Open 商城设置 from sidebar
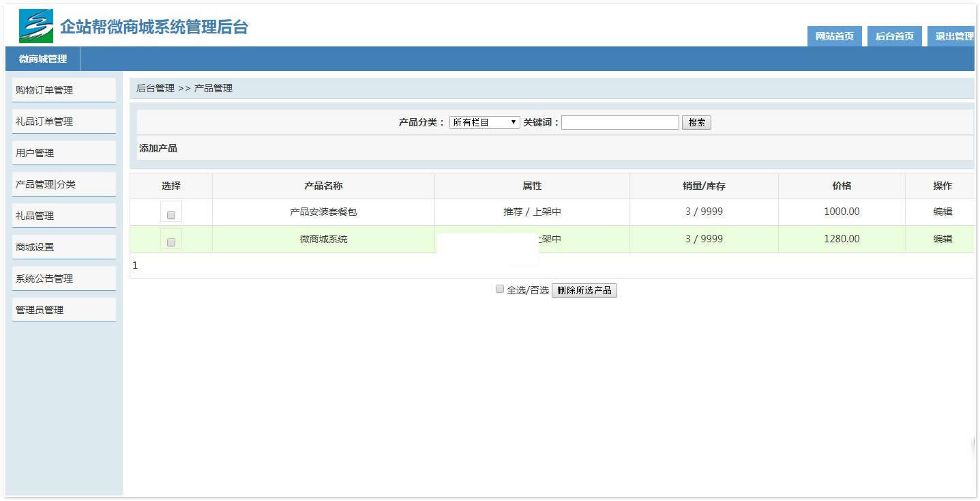This screenshot has height=501, width=980. [x=35, y=247]
